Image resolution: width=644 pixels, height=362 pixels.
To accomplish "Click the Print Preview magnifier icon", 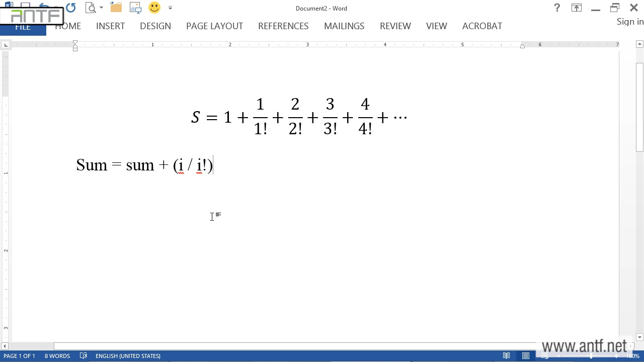I will tap(91, 8).
